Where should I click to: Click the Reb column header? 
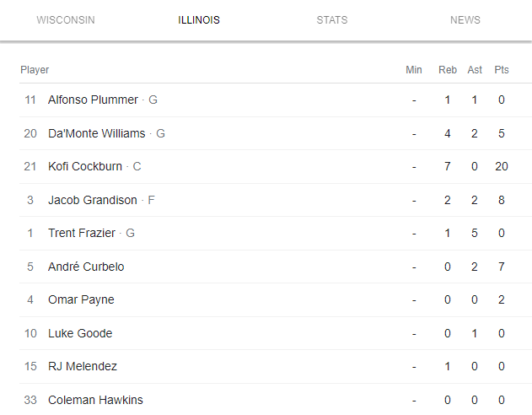coord(448,70)
